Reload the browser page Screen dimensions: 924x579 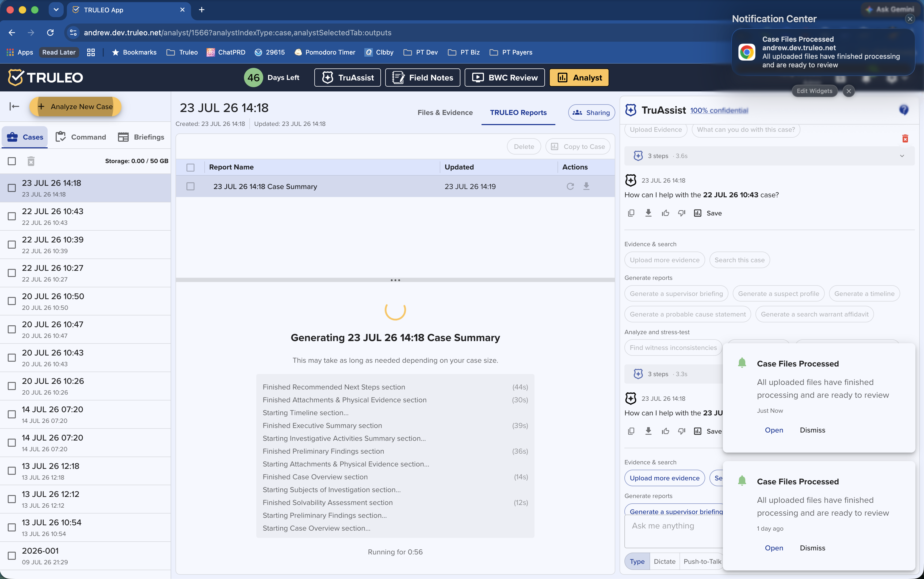pyautogui.click(x=50, y=33)
